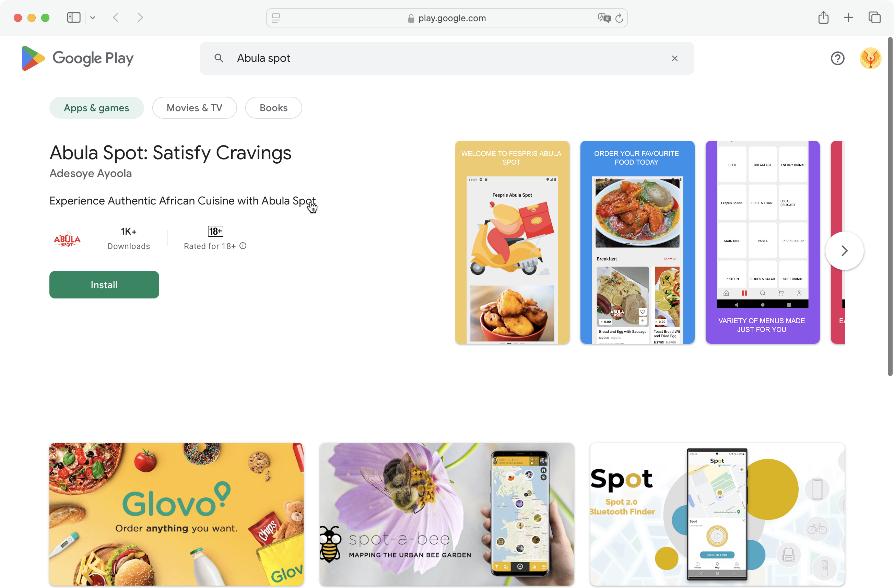Click the page vertical scrollbar
This screenshot has width=894, height=588.
point(890,206)
